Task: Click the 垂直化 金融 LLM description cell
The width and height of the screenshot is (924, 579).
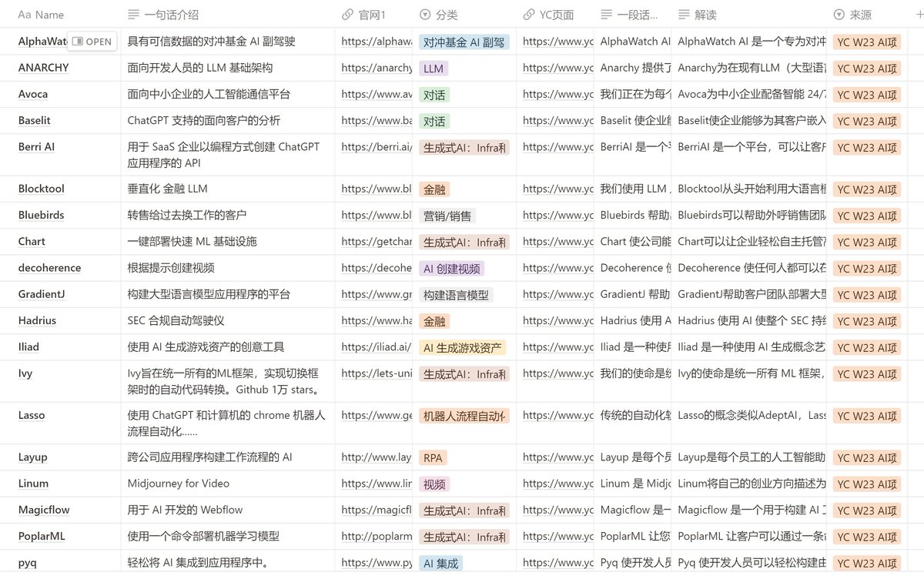Action: coord(228,189)
